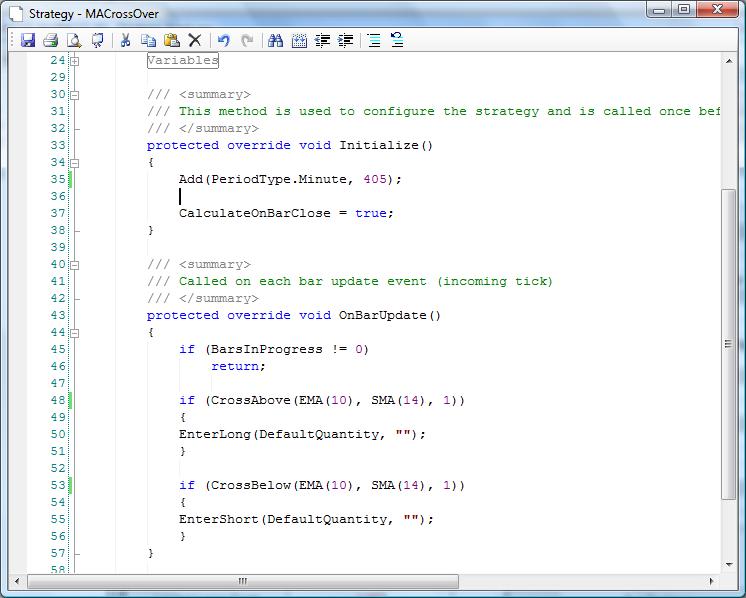The width and height of the screenshot is (746, 598).
Task: Click the "protected" keyword on line 33
Action: (183, 145)
